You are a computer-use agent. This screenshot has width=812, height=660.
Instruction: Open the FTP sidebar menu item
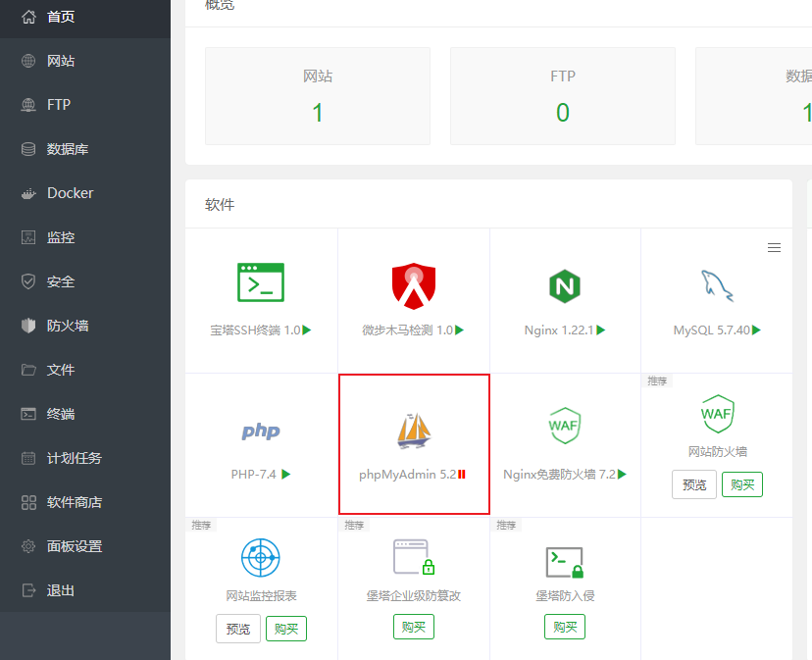[x=85, y=105]
